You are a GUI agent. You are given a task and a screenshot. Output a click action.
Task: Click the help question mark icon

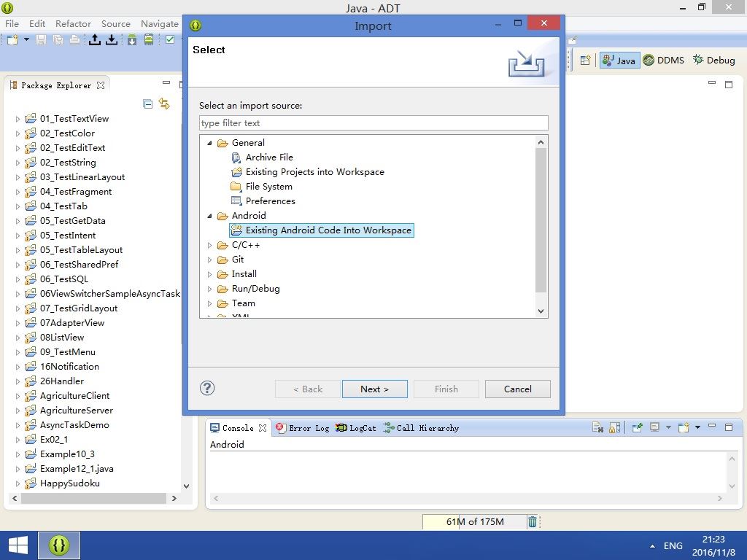tap(207, 388)
